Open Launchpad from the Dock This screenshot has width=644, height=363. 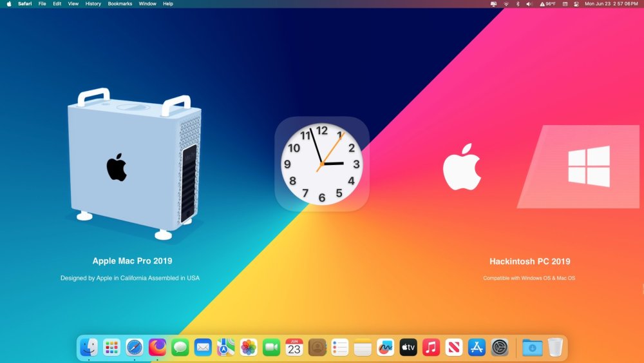click(x=111, y=348)
